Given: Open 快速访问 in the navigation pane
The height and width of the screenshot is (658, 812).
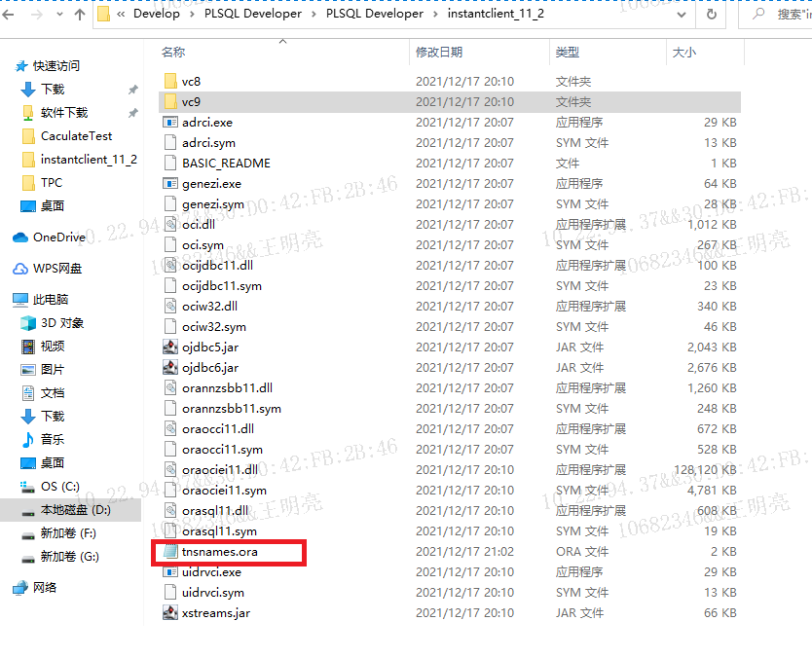Looking at the screenshot, I should (x=55, y=66).
